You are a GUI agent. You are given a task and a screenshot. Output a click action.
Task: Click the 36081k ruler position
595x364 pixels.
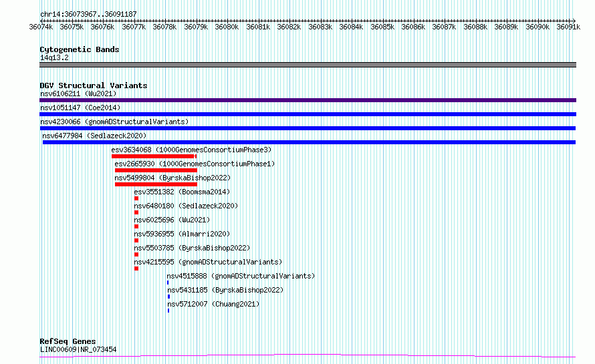pos(259,27)
